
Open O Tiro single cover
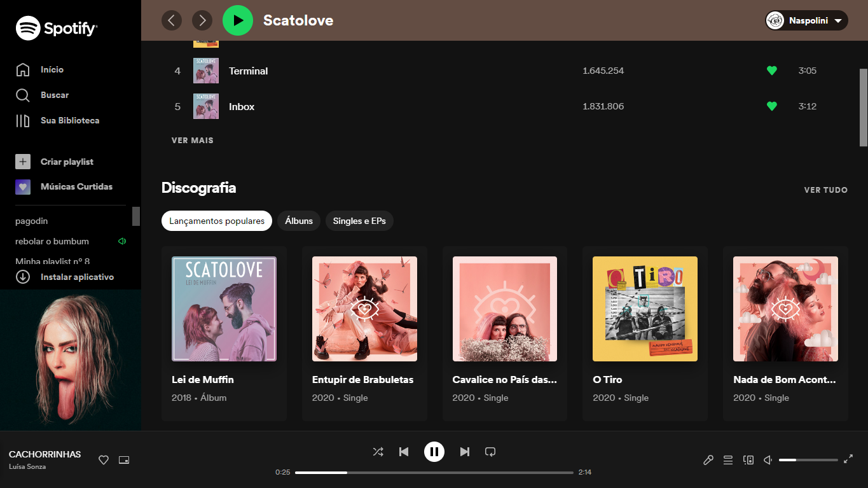(x=645, y=309)
